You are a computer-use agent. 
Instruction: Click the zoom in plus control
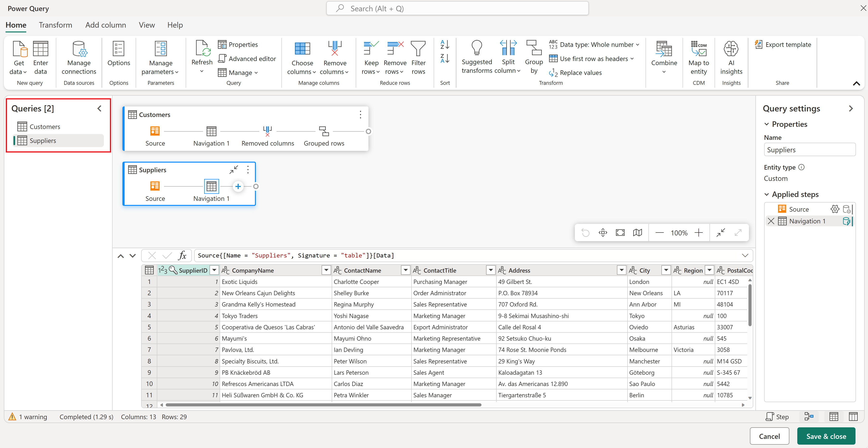(699, 233)
